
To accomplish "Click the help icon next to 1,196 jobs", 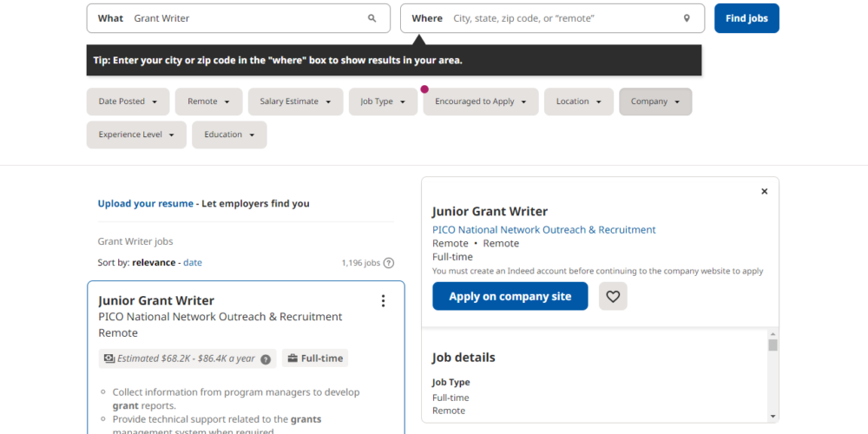I will click(x=389, y=263).
